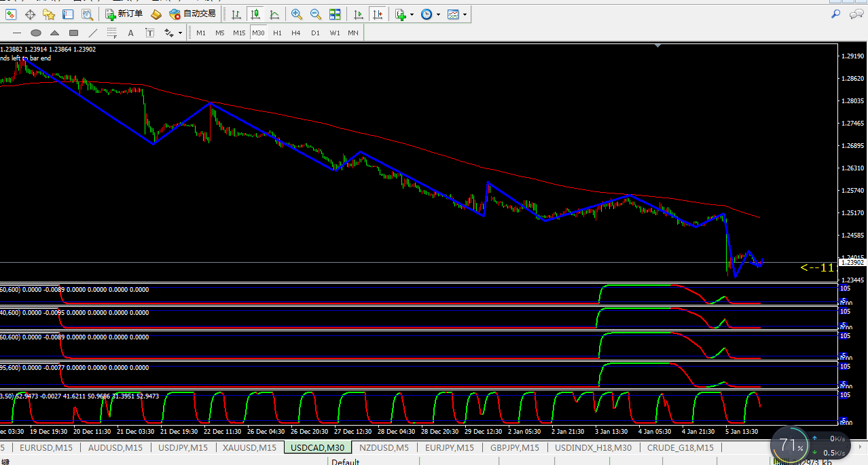
Task: Switch to the NZDUSD,M5 chart tab
Action: click(384, 447)
